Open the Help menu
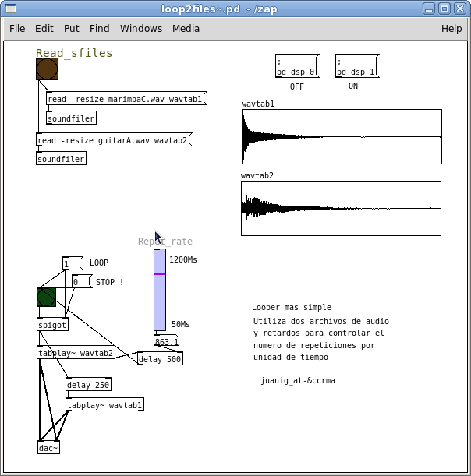 pos(452,28)
